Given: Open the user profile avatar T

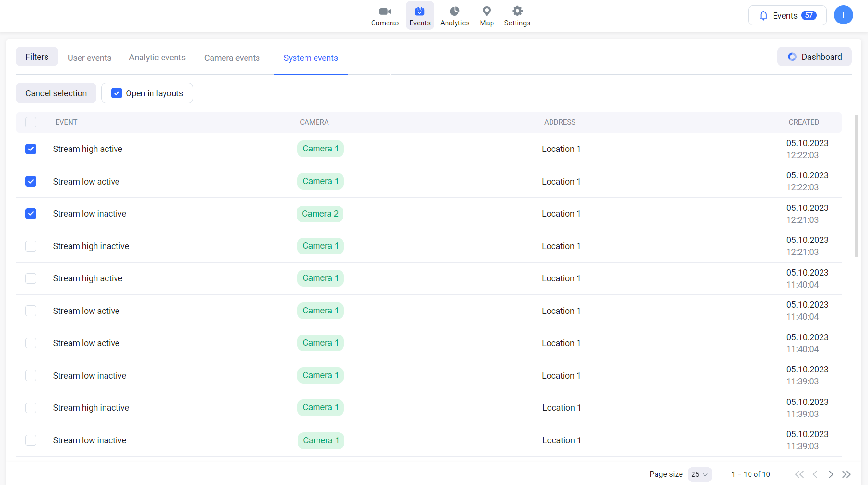Looking at the screenshot, I should (843, 15).
